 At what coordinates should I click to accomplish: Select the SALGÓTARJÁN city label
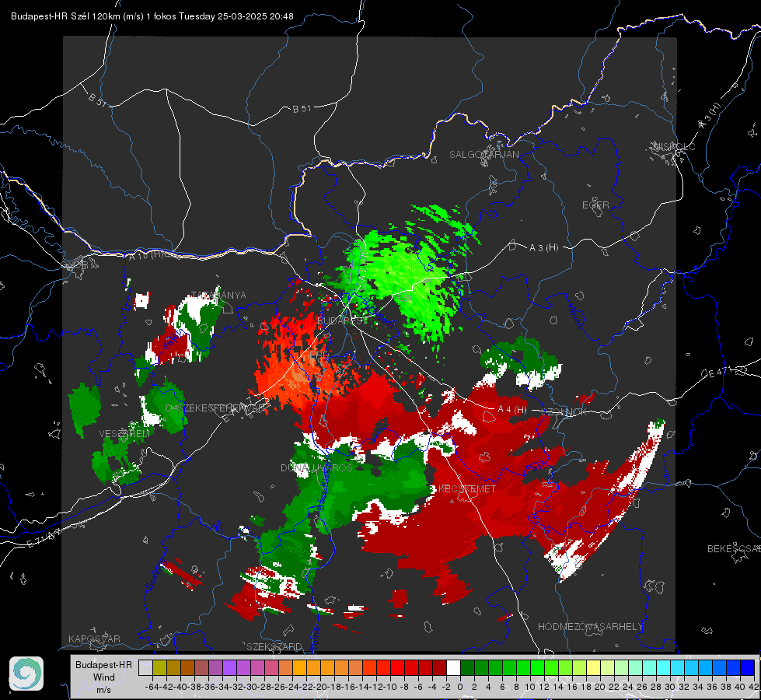[483, 155]
